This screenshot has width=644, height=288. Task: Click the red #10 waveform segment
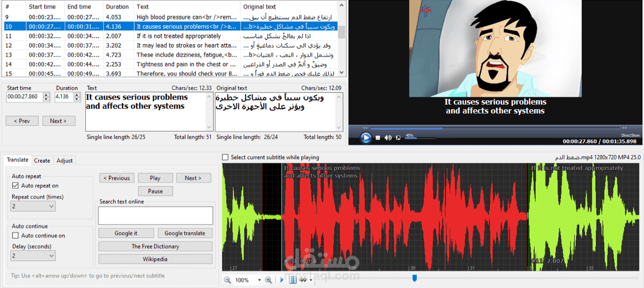pos(405,217)
